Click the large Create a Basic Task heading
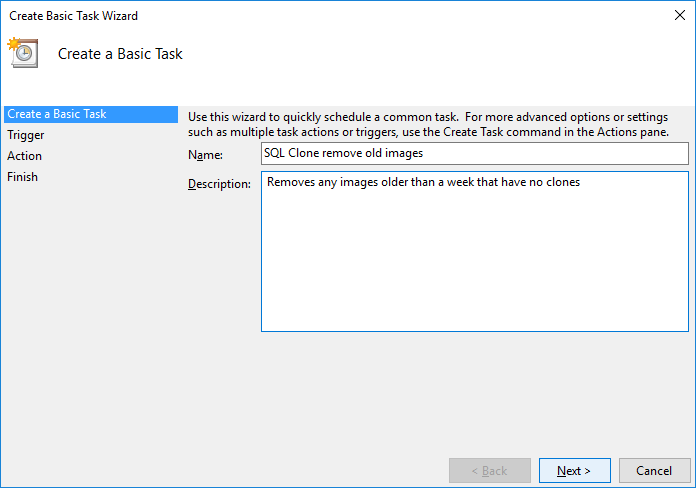Screen dimensions: 696x488 pyautogui.click(x=120, y=54)
